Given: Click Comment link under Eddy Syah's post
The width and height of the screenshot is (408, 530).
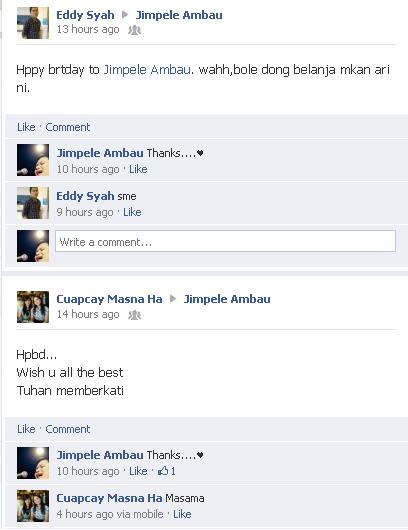Looking at the screenshot, I should click(68, 127).
